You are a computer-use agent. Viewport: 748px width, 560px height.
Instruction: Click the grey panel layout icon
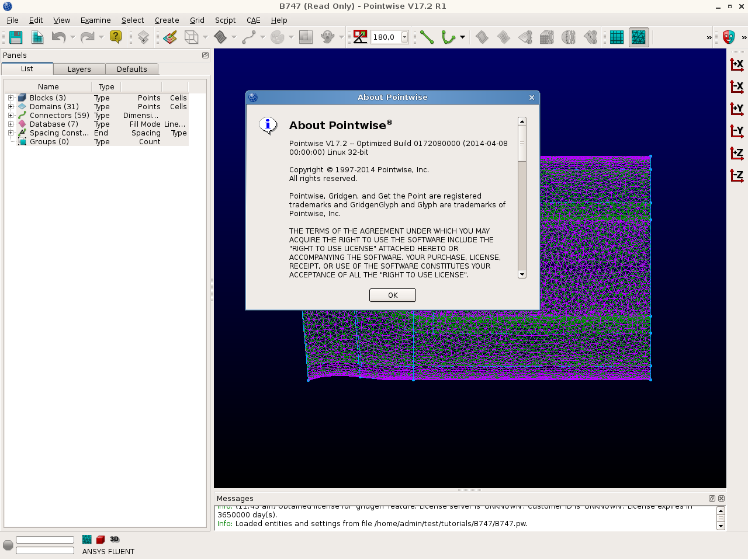click(x=306, y=37)
